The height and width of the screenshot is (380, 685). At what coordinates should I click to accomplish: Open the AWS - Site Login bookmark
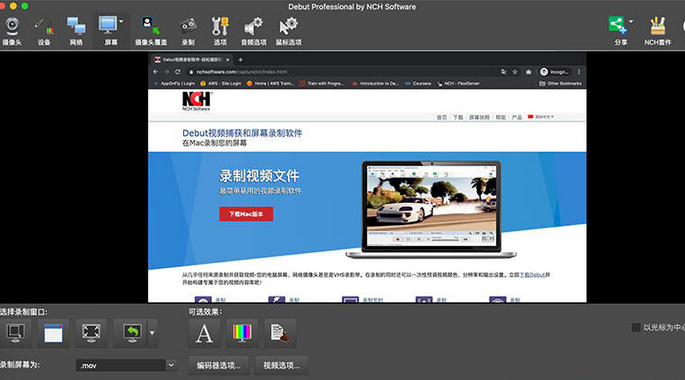coord(221,83)
